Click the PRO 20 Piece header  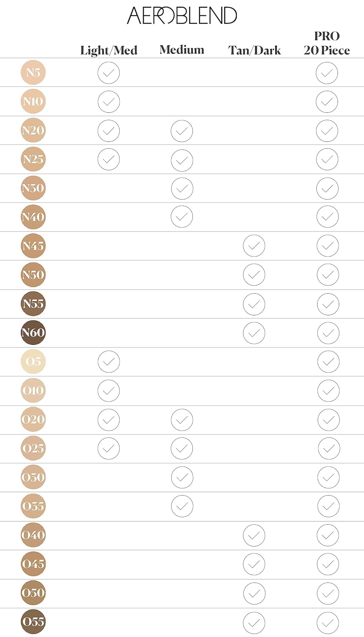[327, 43]
